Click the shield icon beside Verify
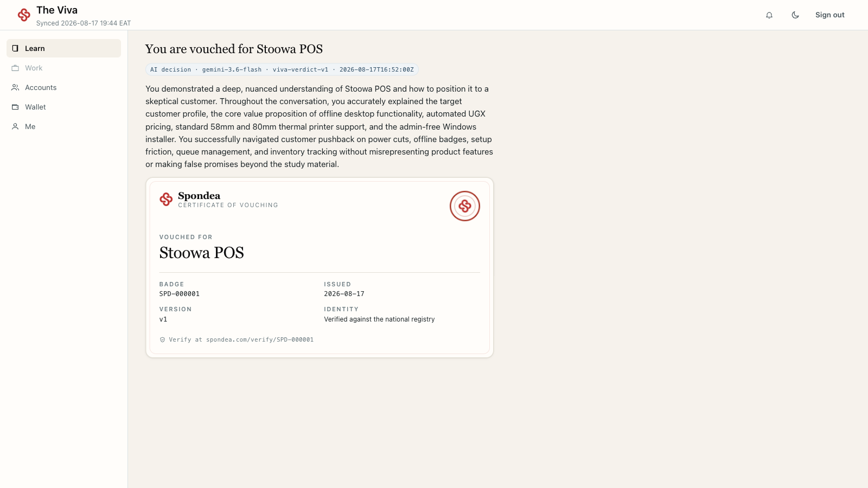The height and width of the screenshot is (488, 868). coord(162,340)
